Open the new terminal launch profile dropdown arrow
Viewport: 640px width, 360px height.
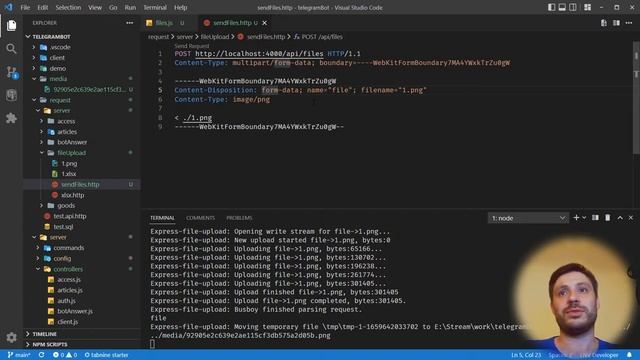tap(584, 218)
